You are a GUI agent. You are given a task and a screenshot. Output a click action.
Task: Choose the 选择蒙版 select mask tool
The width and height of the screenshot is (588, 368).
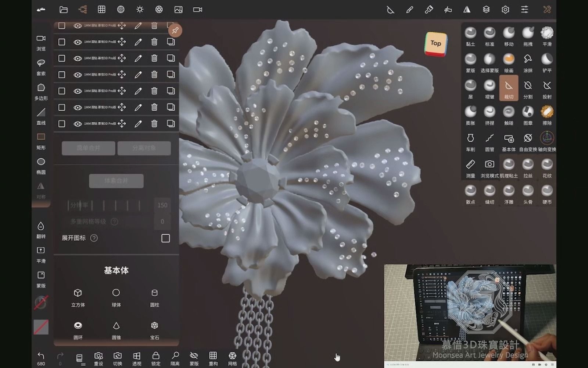click(x=490, y=63)
